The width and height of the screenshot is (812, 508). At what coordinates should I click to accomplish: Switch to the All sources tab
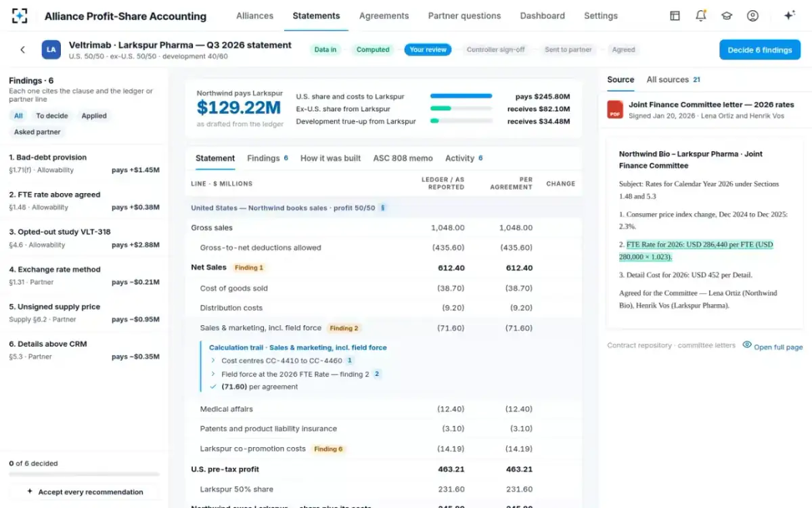pos(673,80)
